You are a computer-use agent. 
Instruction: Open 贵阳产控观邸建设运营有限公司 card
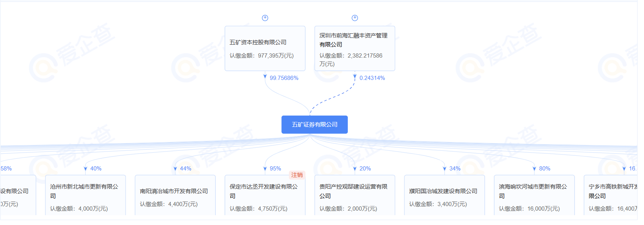355,195
